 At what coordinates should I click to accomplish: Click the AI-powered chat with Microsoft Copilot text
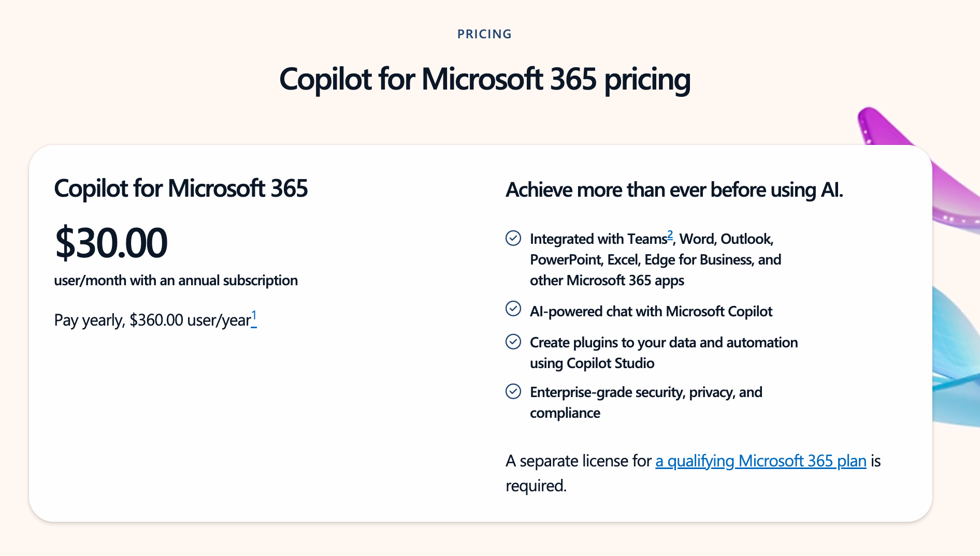pos(651,312)
